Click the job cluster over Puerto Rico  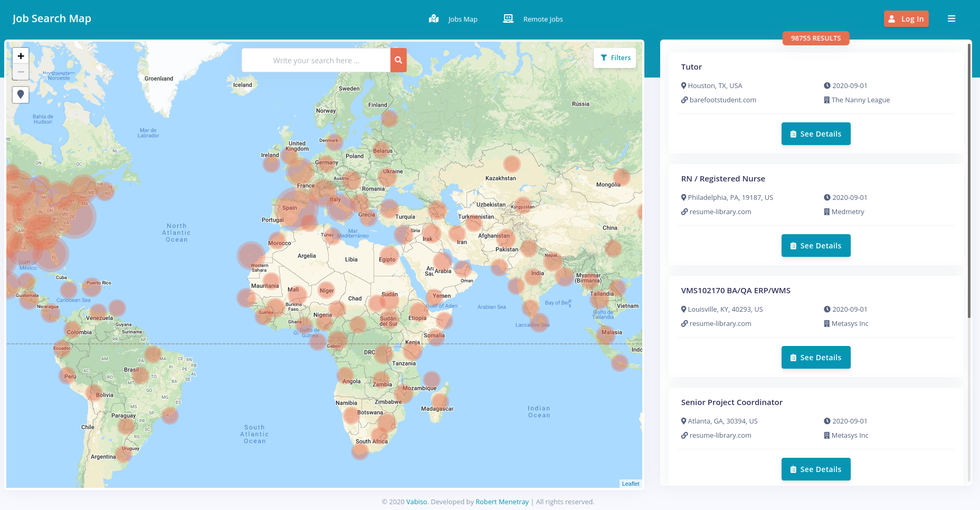point(92,286)
